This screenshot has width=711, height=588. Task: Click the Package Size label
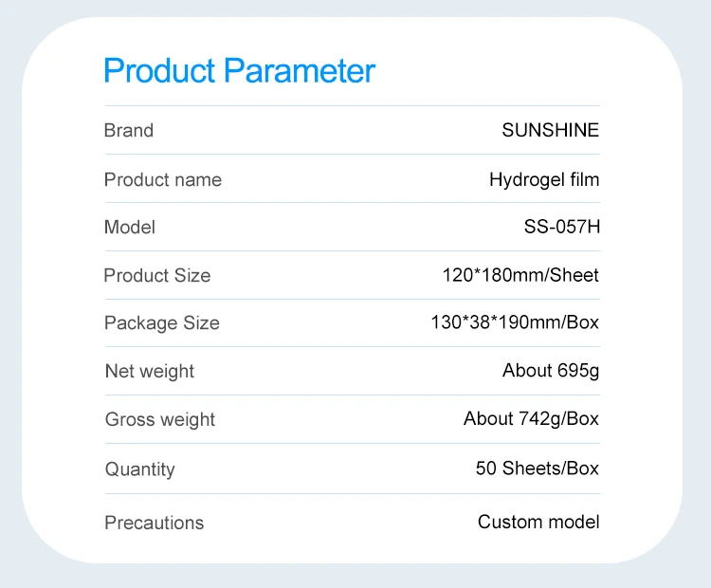click(x=161, y=323)
